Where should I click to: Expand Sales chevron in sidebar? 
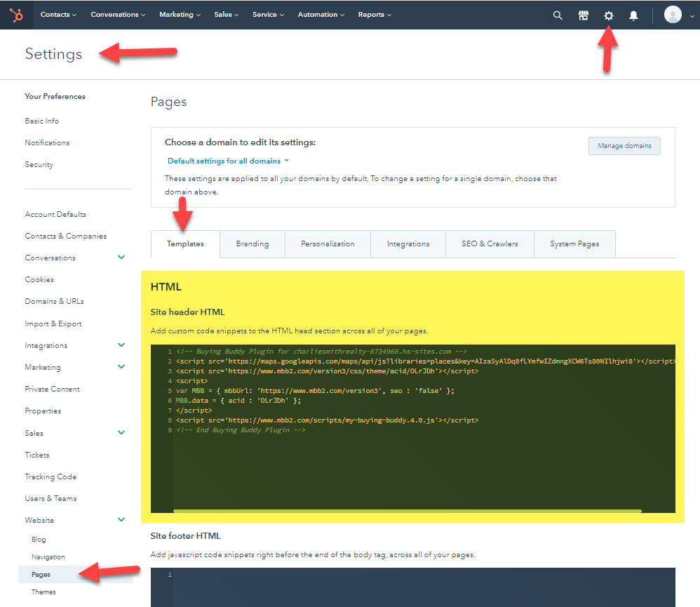click(121, 432)
